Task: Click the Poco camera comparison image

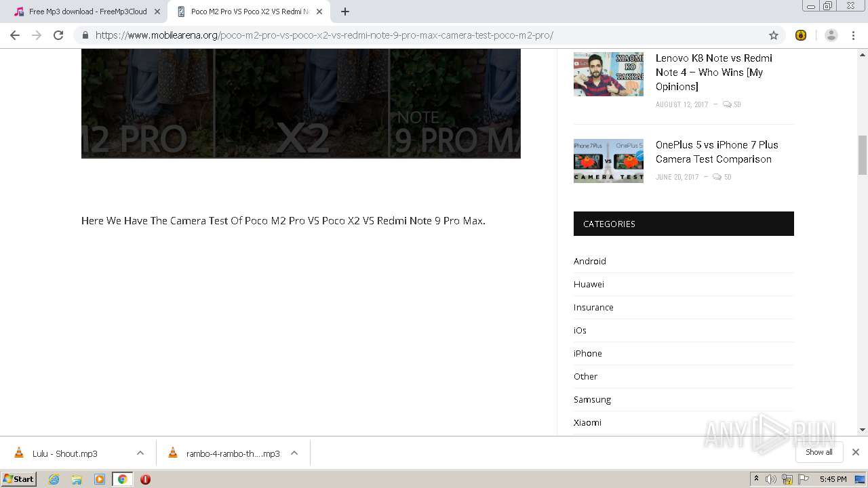Action: (301, 103)
